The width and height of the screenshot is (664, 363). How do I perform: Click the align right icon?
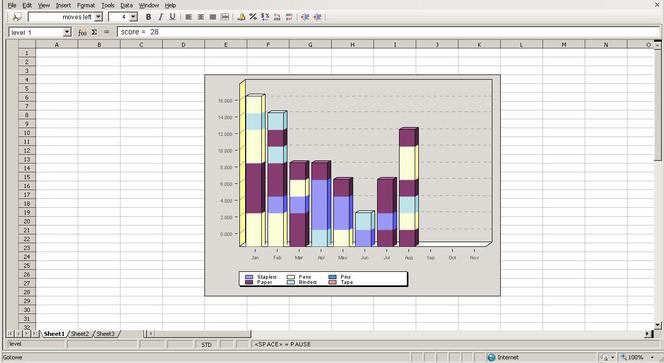pyautogui.click(x=213, y=17)
